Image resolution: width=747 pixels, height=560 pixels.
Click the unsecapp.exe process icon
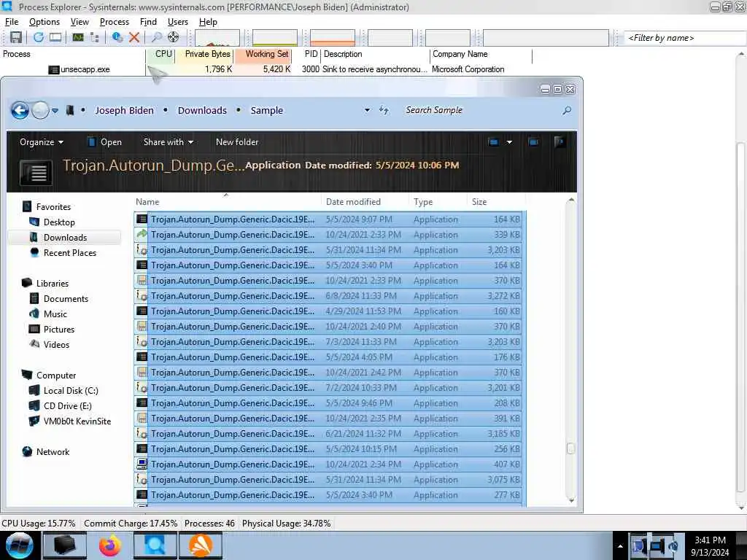(x=54, y=69)
